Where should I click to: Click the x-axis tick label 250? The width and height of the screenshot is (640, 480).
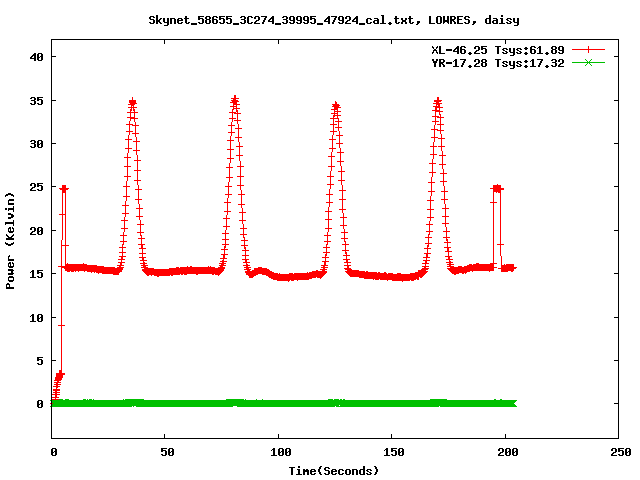click(x=621, y=452)
